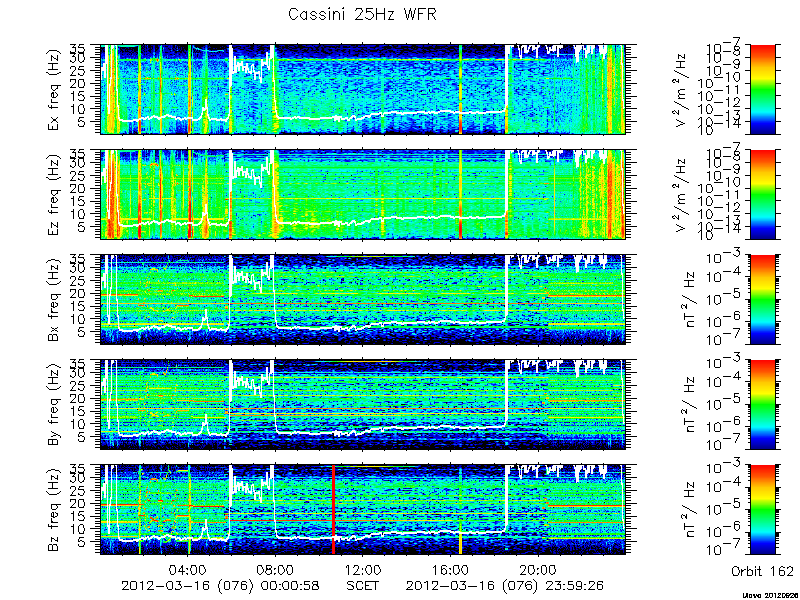Image resolution: width=800 pixels, height=600 pixels.
Task: Click the SCET axis label
Action: 363,585
